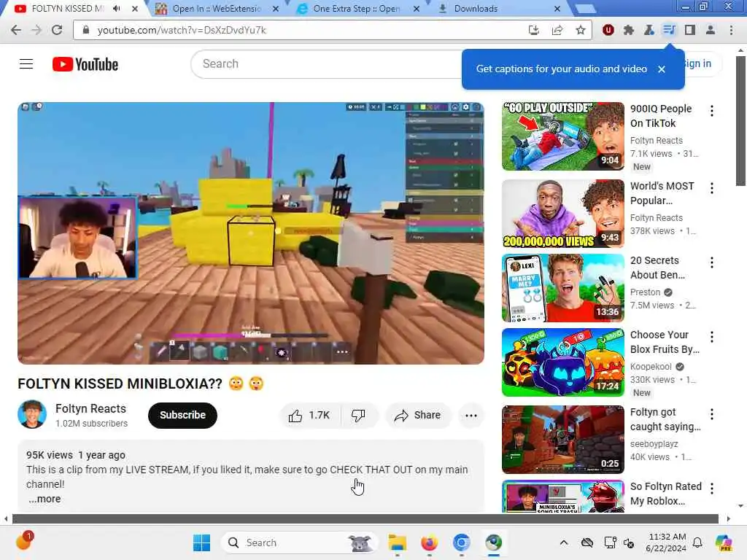Toggle the browser side panel icon
The image size is (747, 560).
point(690,30)
